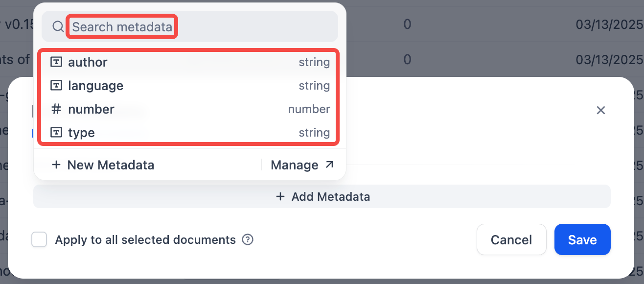This screenshot has width=644, height=284.
Task: Open the Manage metadata link
Action: [295, 165]
